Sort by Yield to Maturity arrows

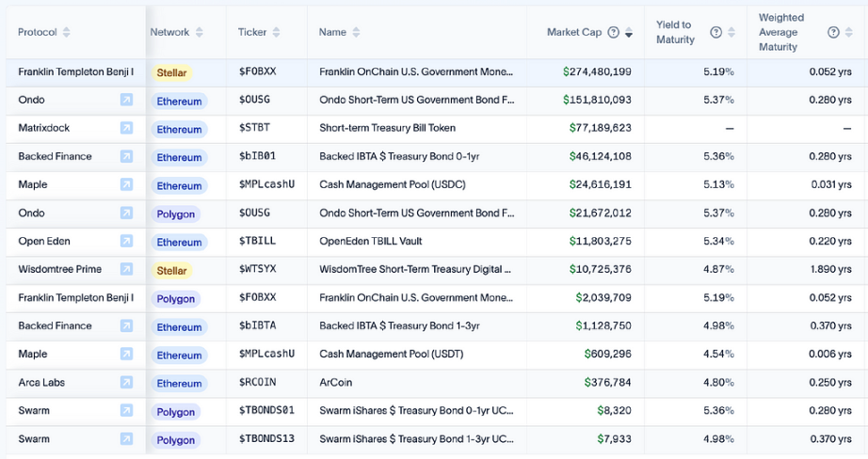coord(731,32)
